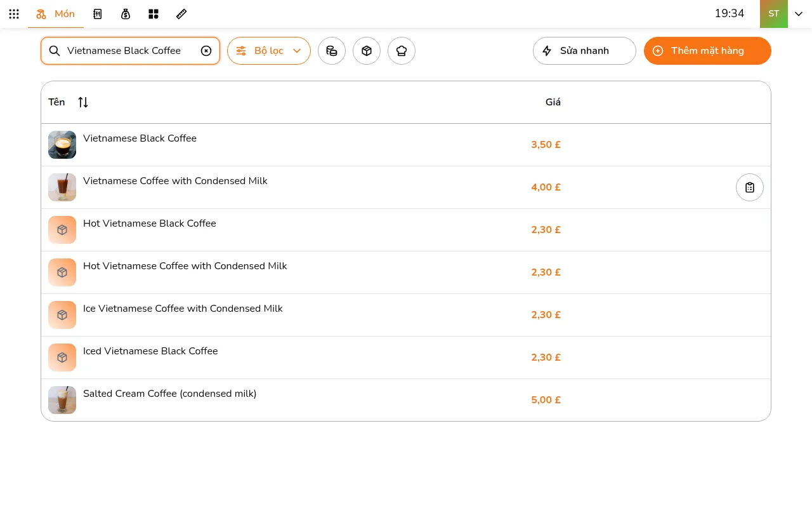
Task: Open the apps grid launcher icon
Action: click(14, 14)
